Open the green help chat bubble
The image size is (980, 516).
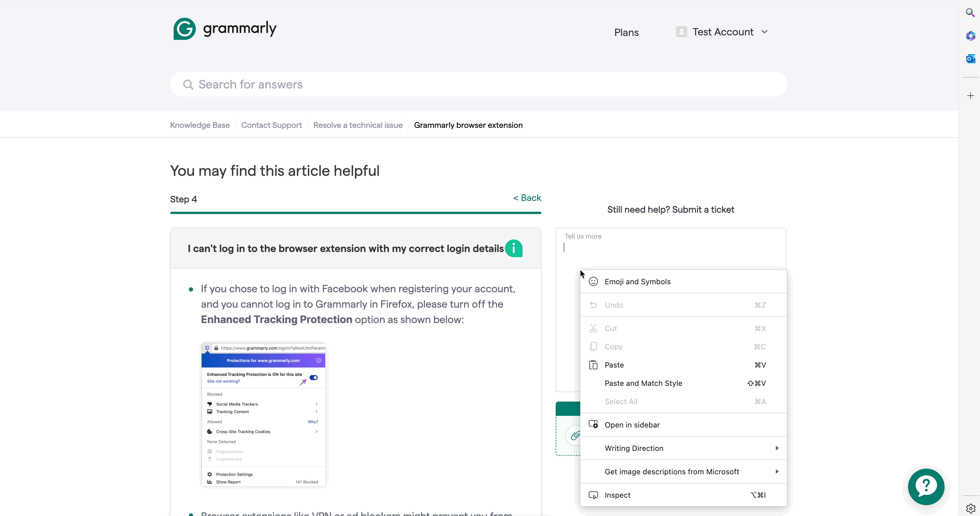pos(926,487)
